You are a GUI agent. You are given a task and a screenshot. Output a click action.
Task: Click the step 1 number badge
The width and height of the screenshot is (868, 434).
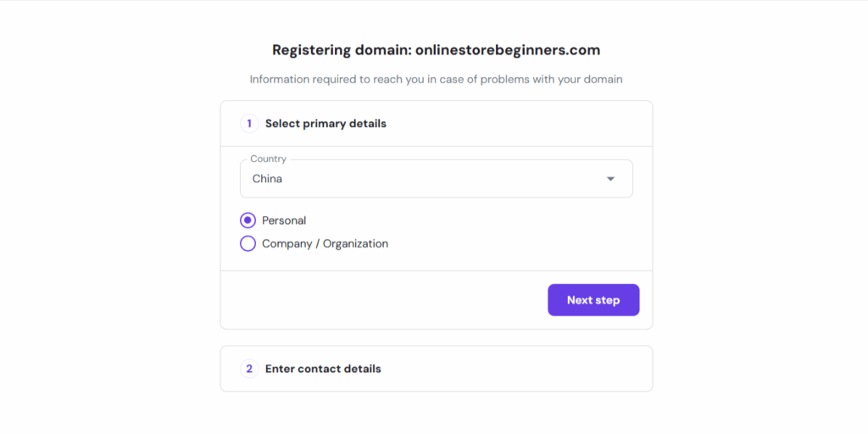pos(249,124)
